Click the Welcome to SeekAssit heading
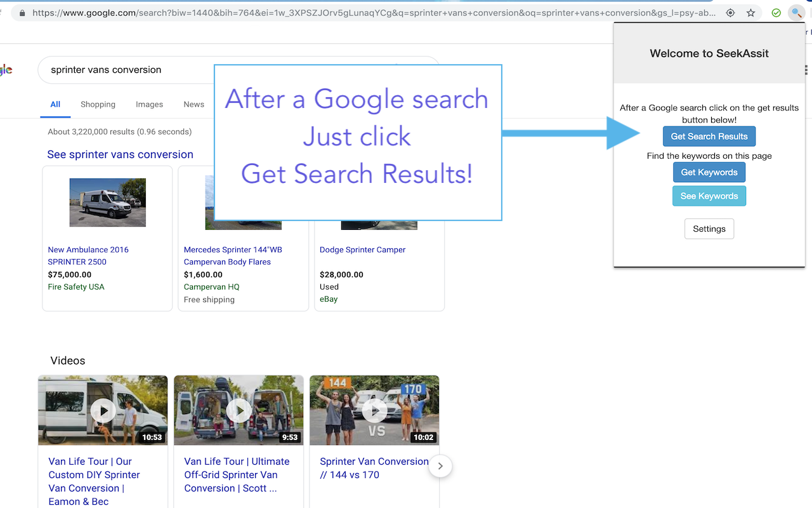 (x=709, y=53)
